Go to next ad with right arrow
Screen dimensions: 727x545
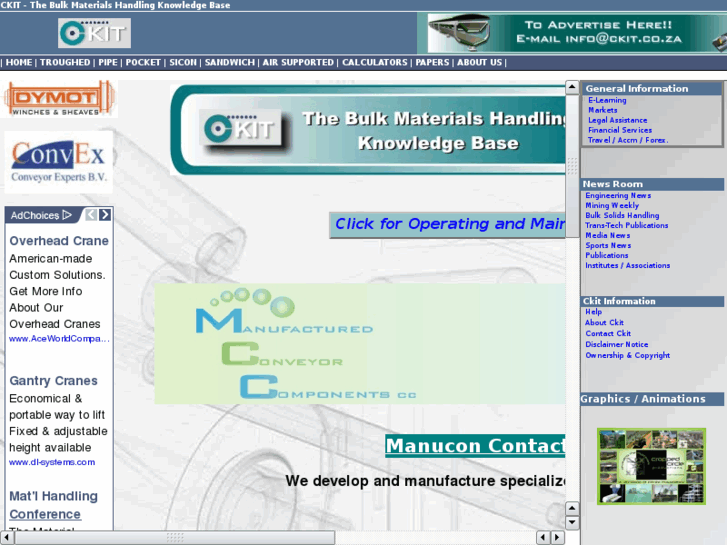pyautogui.click(x=105, y=215)
